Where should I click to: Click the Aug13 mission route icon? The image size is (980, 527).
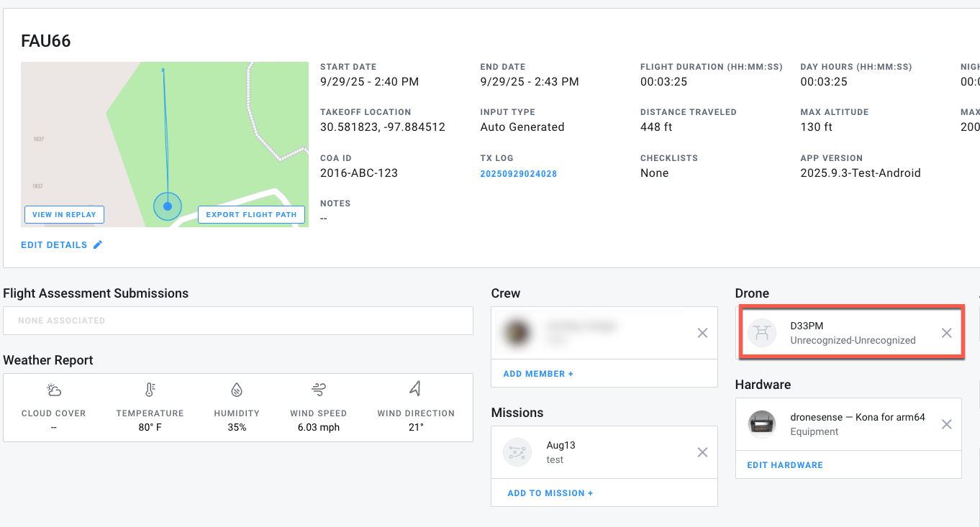pyautogui.click(x=517, y=452)
